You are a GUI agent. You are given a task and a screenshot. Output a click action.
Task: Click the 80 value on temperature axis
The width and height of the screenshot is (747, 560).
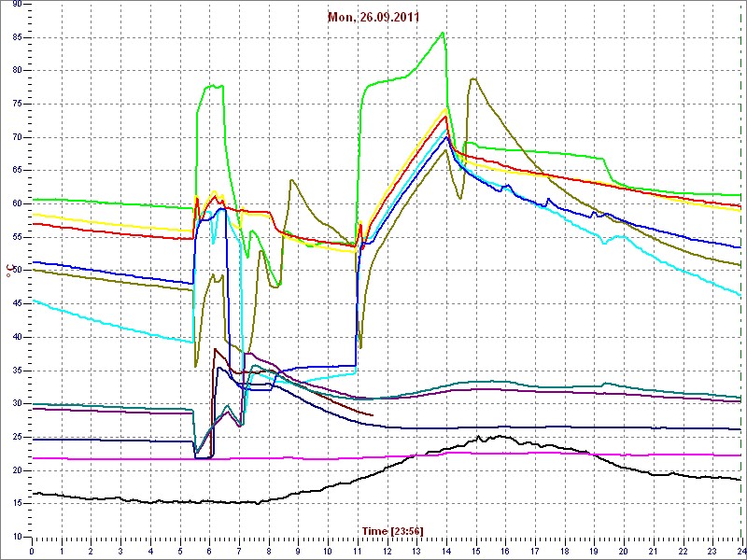pyautogui.click(x=17, y=71)
